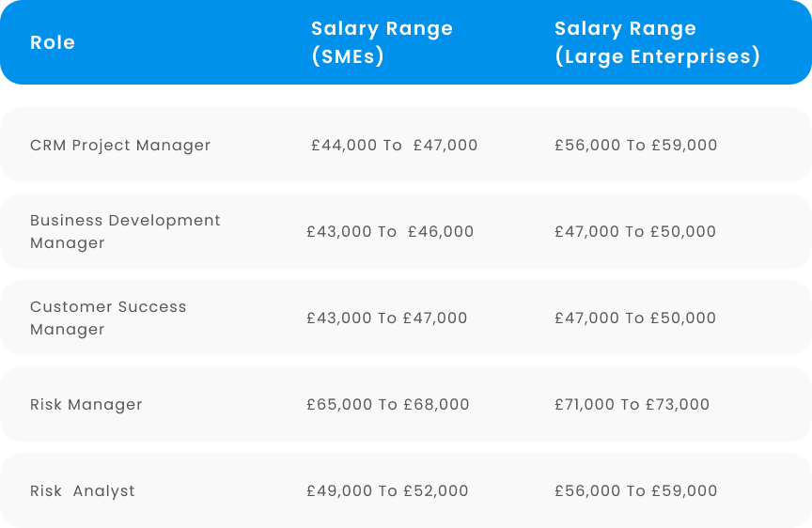Click the £43,000 To £46,000 salary cell

pos(390,231)
